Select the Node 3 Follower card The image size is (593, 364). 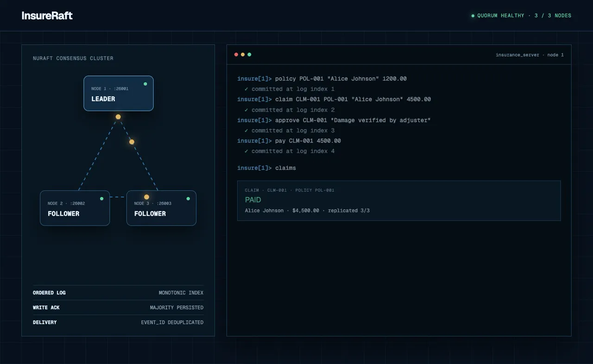tap(161, 208)
